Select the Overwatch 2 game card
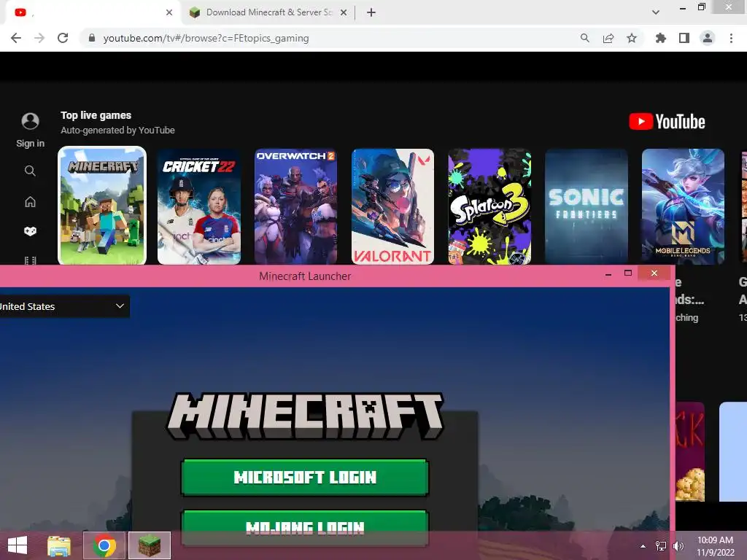Image resolution: width=747 pixels, height=560 pixels. [296, 206]
